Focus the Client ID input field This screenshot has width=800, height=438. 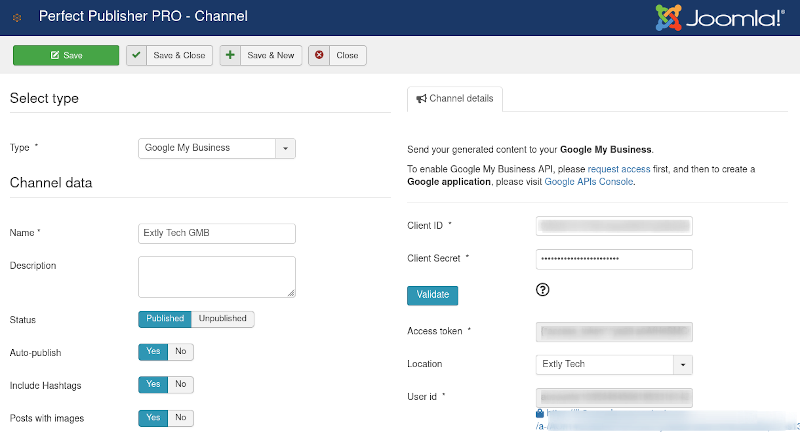[614, 226]
